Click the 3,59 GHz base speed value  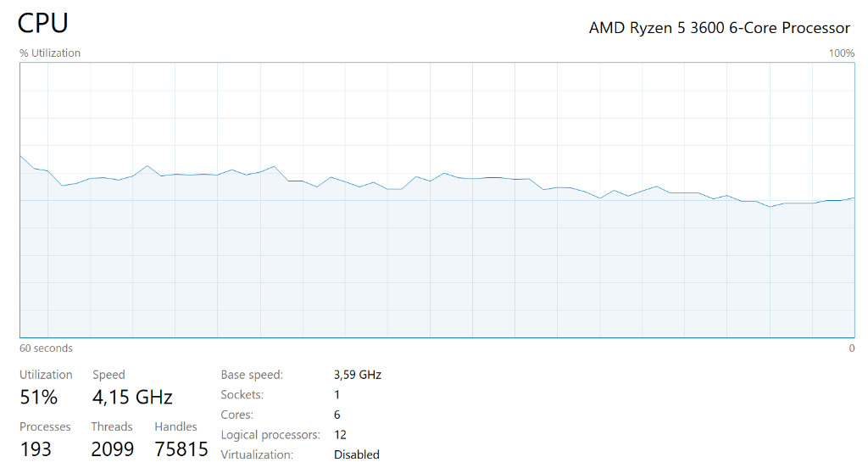[x=358, y=375]
